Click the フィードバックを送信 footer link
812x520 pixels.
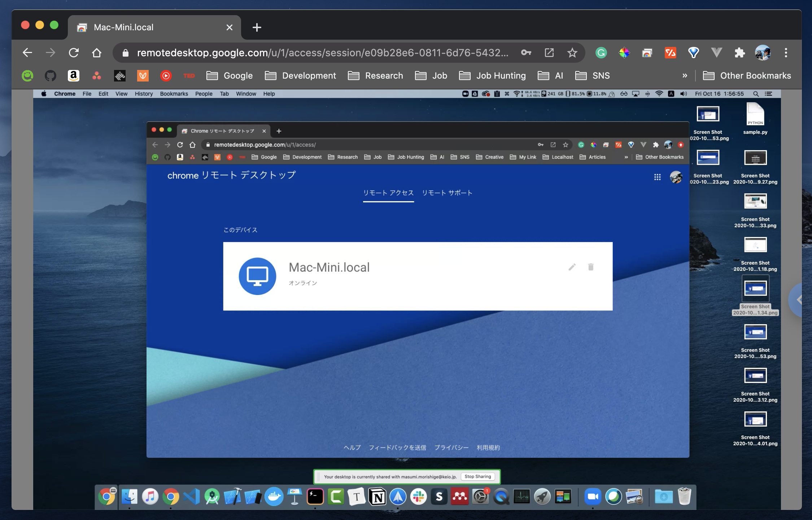click(x=397, y=448)
